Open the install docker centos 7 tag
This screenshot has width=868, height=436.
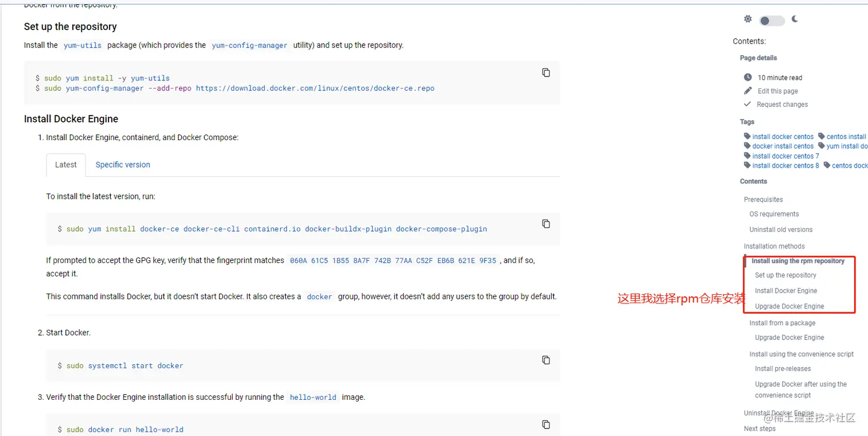tap(786, 156)
